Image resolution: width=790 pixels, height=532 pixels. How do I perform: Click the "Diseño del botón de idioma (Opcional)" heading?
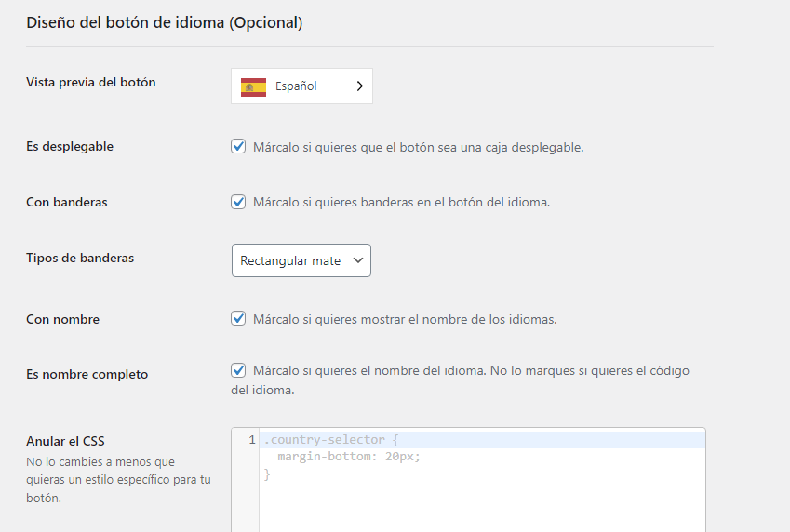tap(164, 22)
